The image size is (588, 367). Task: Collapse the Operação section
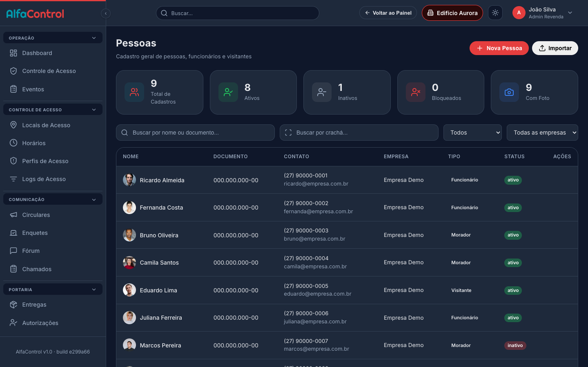[x=53, y=38]
